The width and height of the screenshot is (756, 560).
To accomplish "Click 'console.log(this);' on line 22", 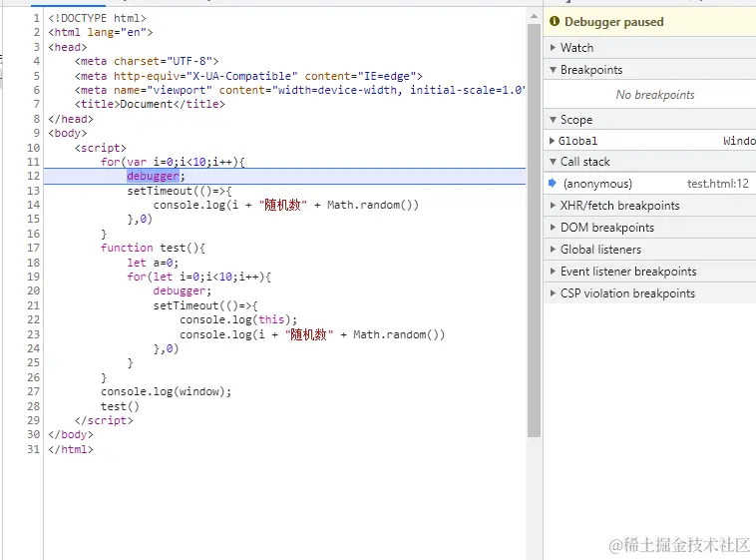I will [238, 320].
